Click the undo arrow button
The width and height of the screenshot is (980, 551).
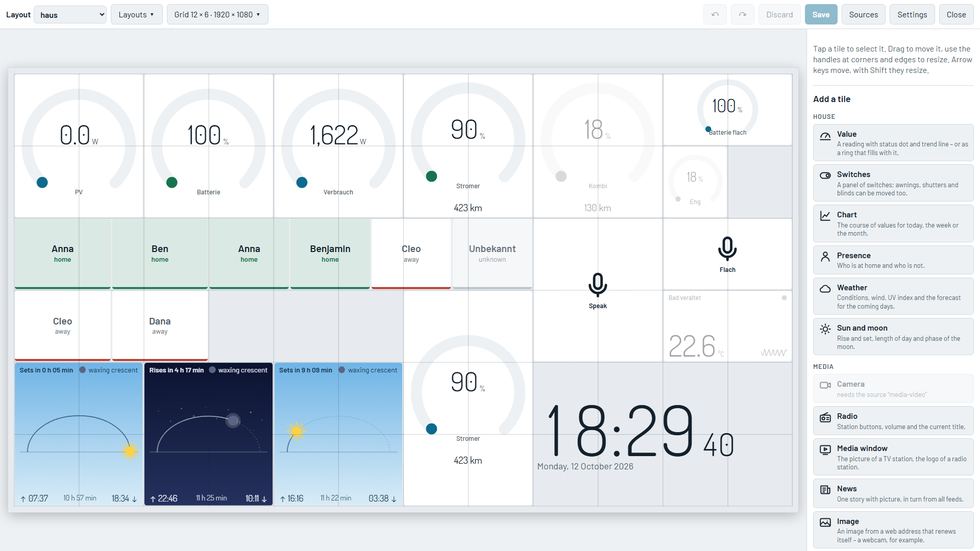tap(715, 14)
